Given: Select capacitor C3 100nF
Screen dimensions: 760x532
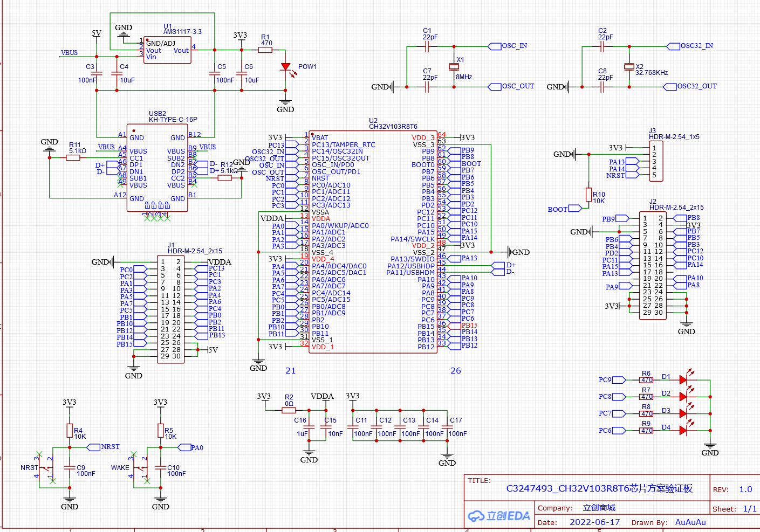Looking at the screenshot, I should coord(97,73).
